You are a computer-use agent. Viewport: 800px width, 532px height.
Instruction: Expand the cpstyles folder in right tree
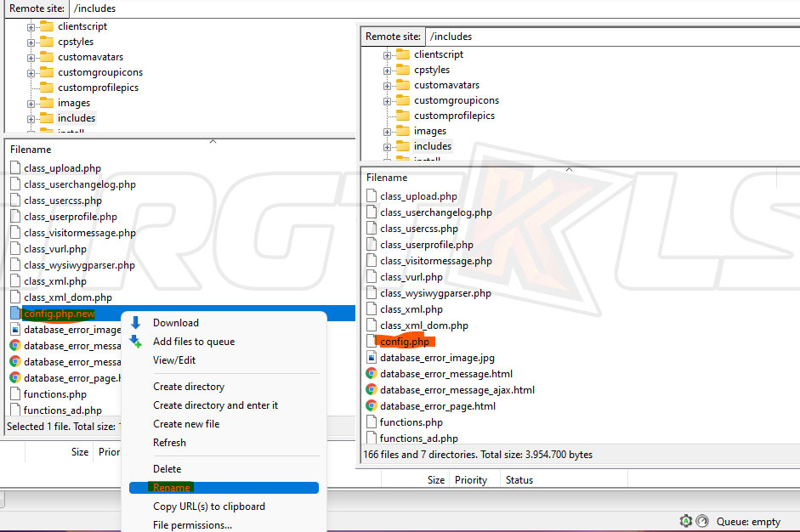(x=388, y=71)
